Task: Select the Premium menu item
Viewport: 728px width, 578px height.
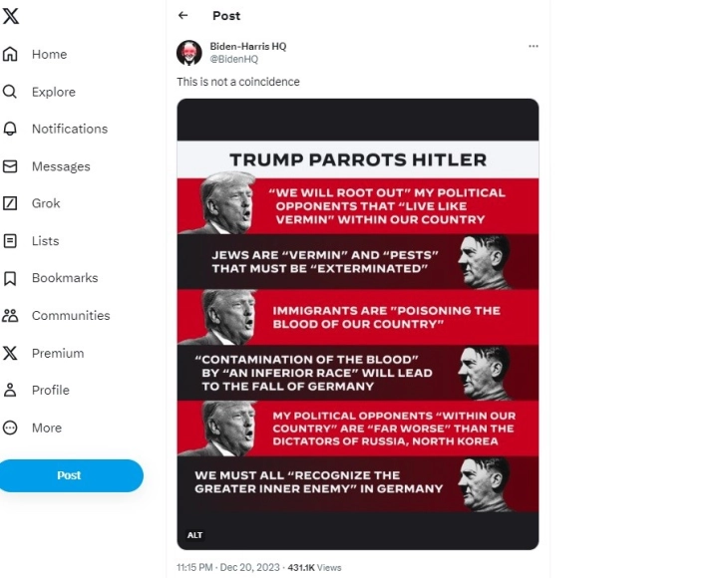Action: (x=44, y=353)
